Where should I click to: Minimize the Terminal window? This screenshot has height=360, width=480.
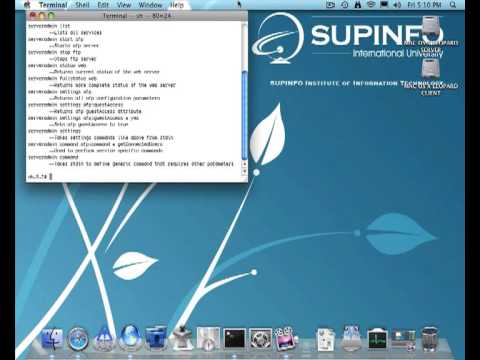pos(42,15)
